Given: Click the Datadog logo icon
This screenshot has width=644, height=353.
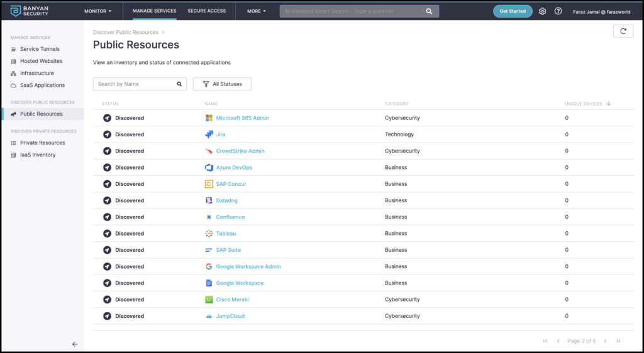Looking at the screenshot, I should tap(209, 200).
